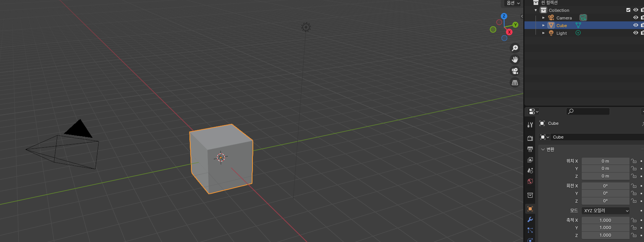Animate Rotation X with its keyframe dot

[641, 186]
